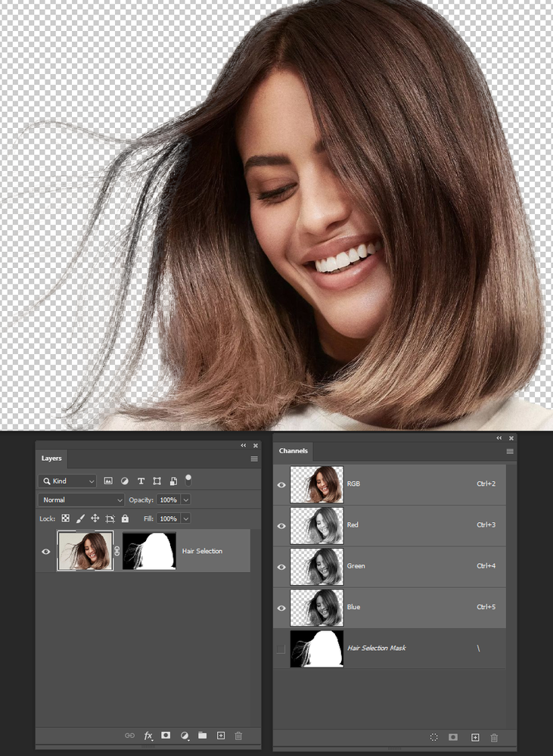The height and width of the screenshot is (756, 553).
Task: Open the Kind filter dropdown
Action: tap(67, 481)
